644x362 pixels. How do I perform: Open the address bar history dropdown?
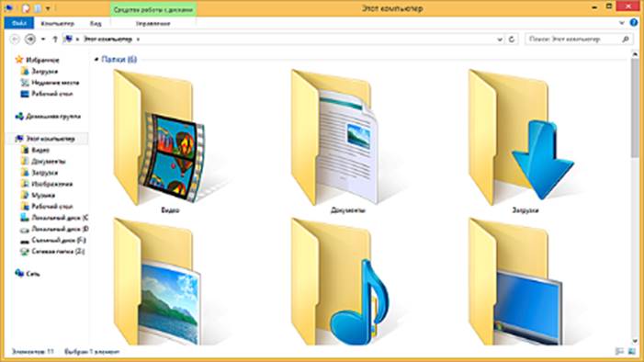[500, 40]
